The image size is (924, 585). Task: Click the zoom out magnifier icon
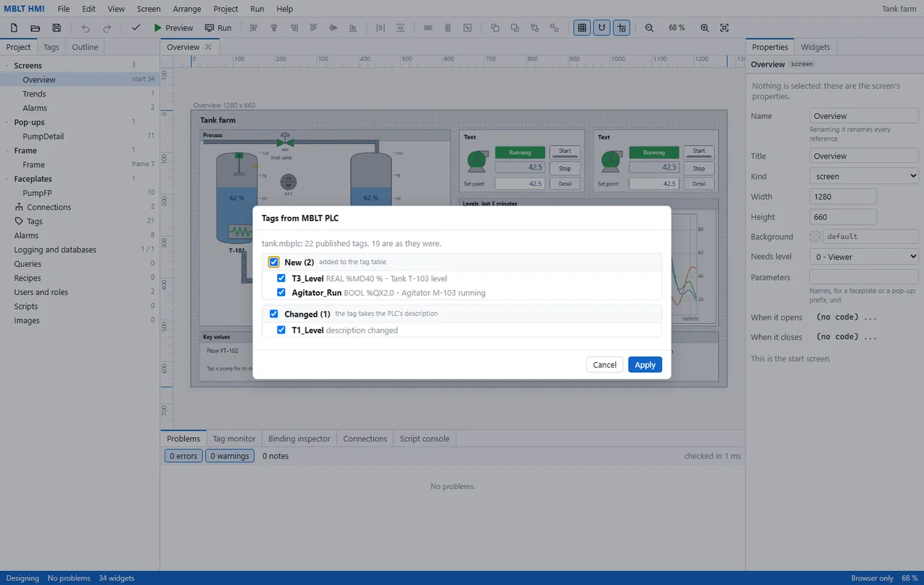(649, 28)
